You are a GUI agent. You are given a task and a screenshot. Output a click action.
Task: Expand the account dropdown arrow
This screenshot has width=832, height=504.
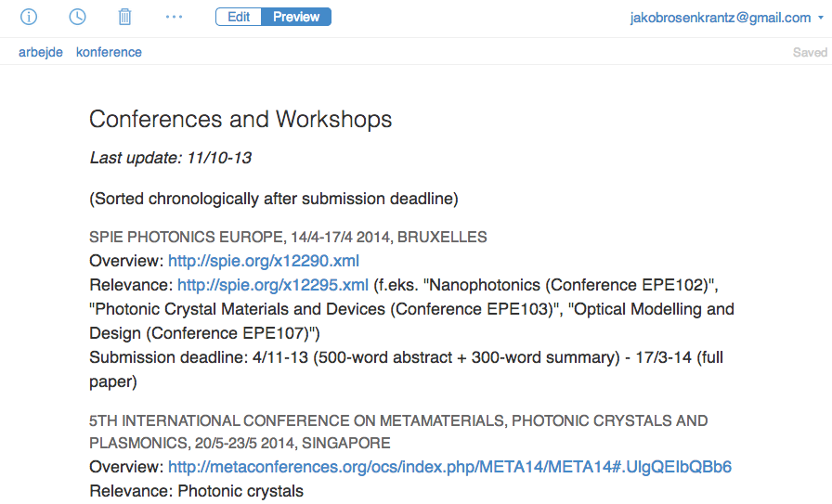(x=821, y=18)
